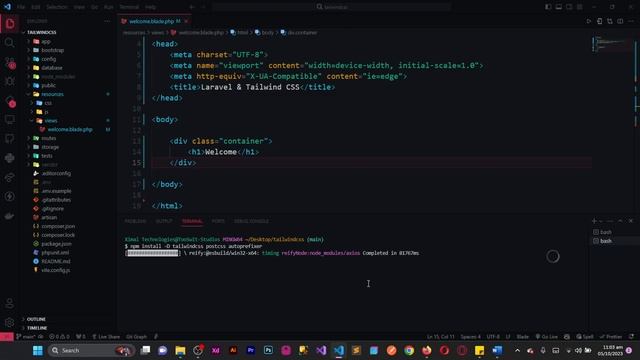Open welcome.blade.php in the file tree

(x=69, y=129)
